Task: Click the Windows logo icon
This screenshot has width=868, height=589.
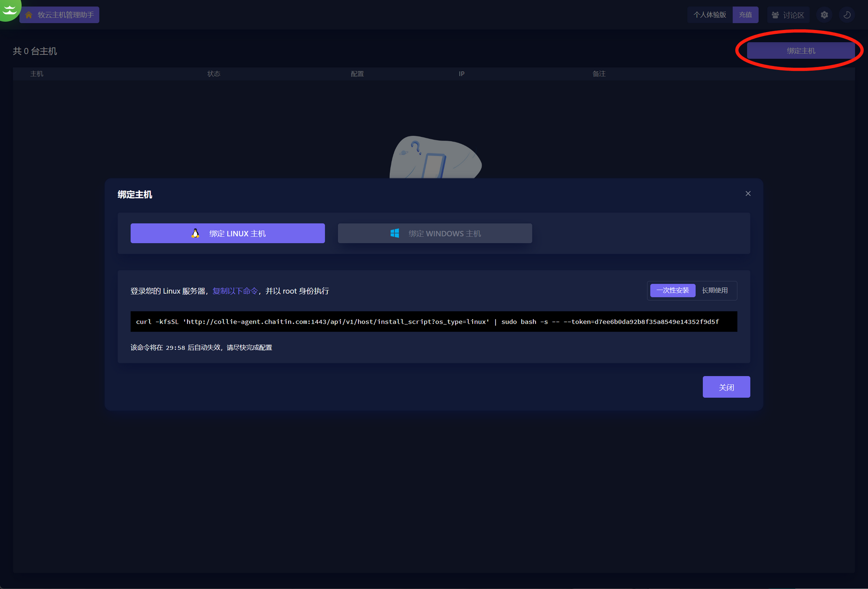Action: pyautogui.click(x=395, y=233)
